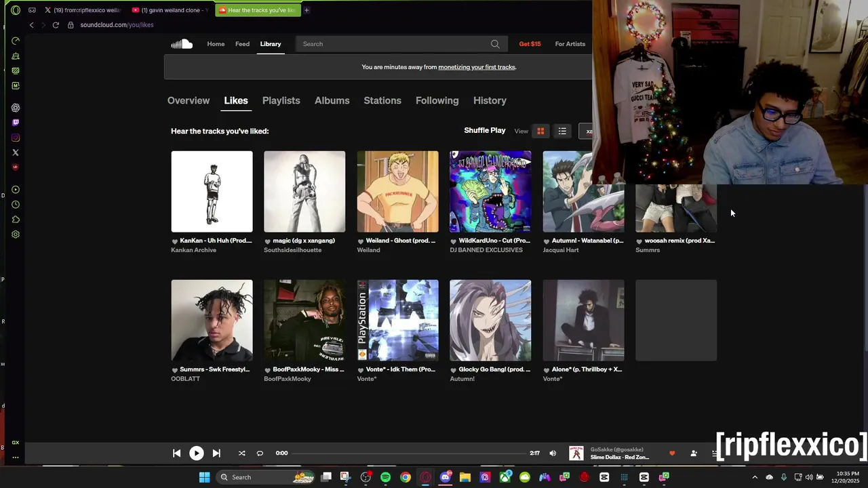Click Get $15 link
Viewport: 868px width, 488px height.
tap(530, 44)
